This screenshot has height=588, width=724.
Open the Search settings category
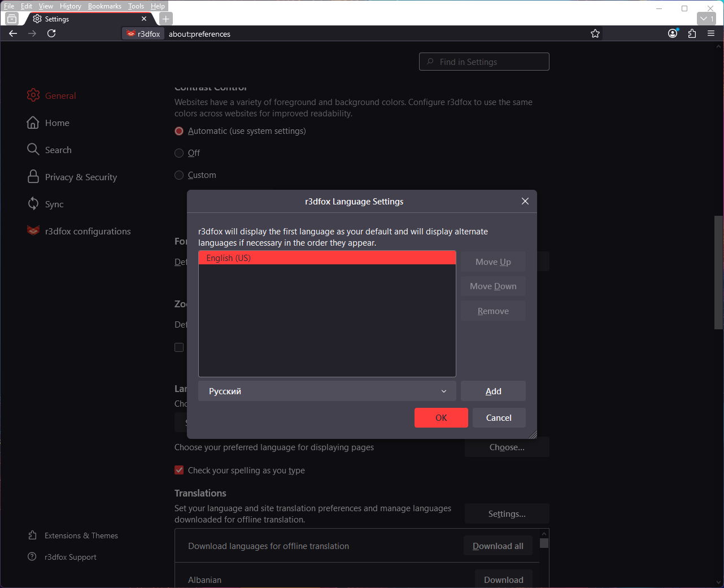point(49,150)
